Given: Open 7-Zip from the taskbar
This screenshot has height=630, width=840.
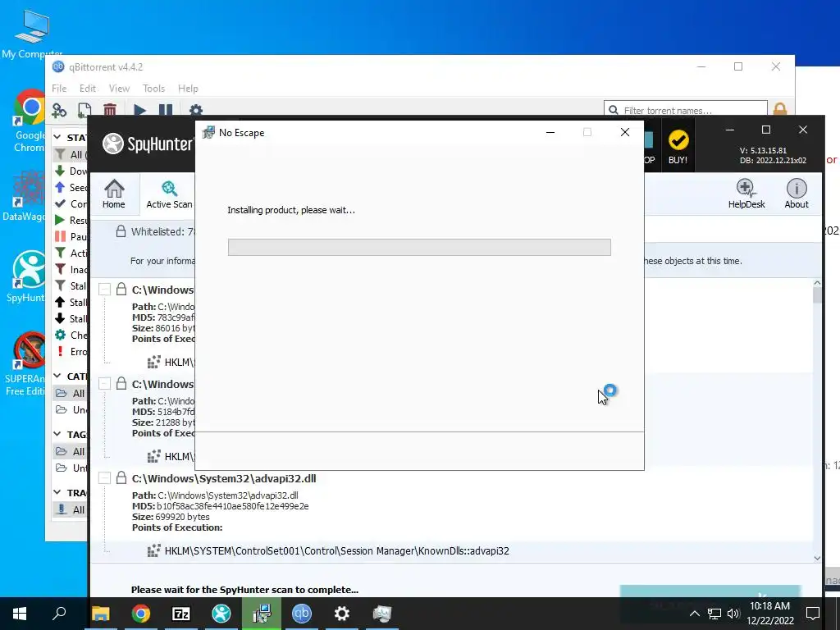Looking at the screenshot, I should tap(181, 614).
